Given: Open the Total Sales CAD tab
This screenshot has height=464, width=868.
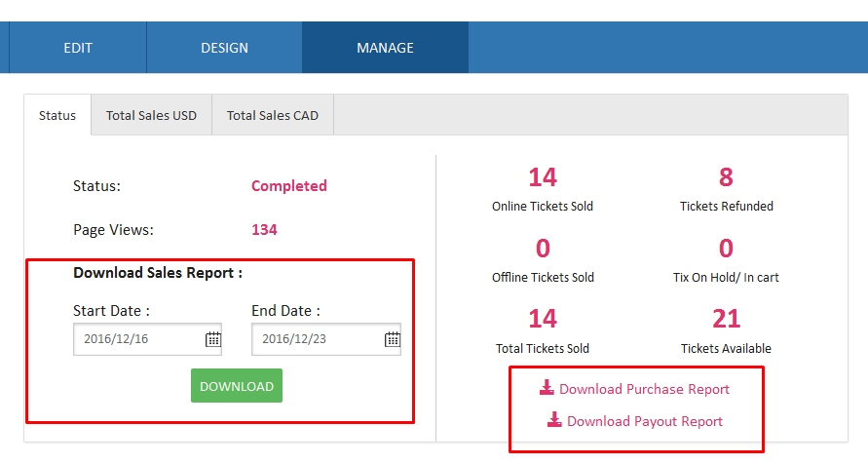Looking at the screenshot, I should click(273, 115).
